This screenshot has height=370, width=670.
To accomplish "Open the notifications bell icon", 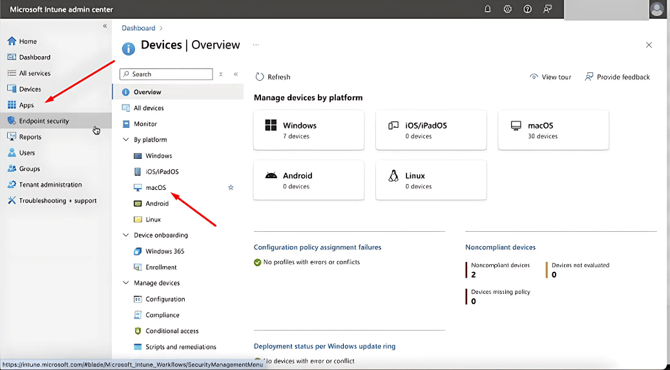I will tap(488, 9).
